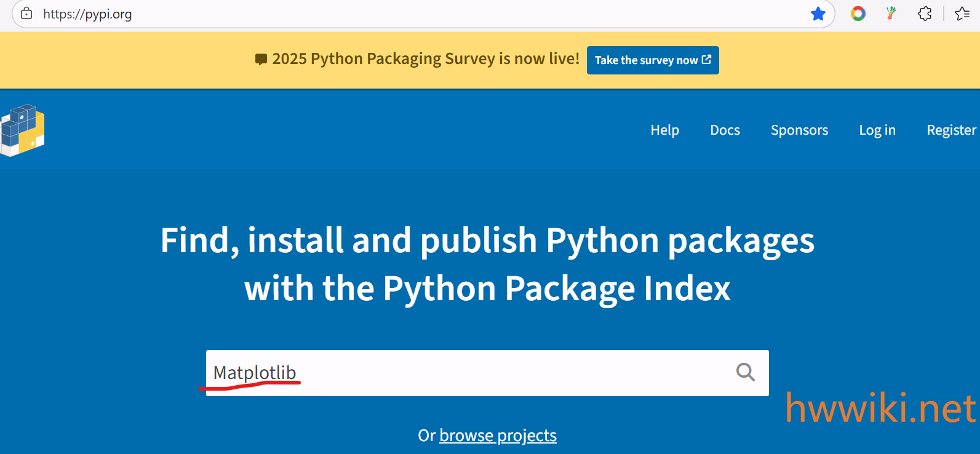980x454 pixels.
Task: Click the 2025 Python Packaging Survey announcement text
Action: (x=426, y=59)
